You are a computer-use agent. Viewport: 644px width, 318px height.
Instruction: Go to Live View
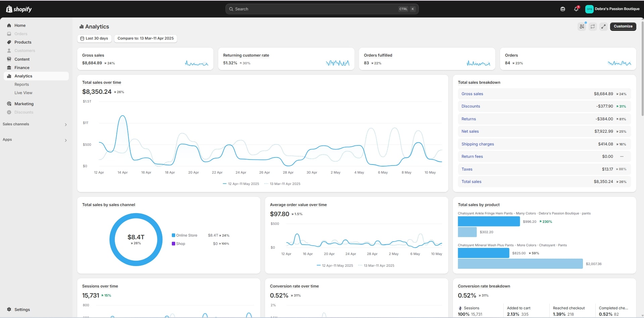[x=23, y=93]
